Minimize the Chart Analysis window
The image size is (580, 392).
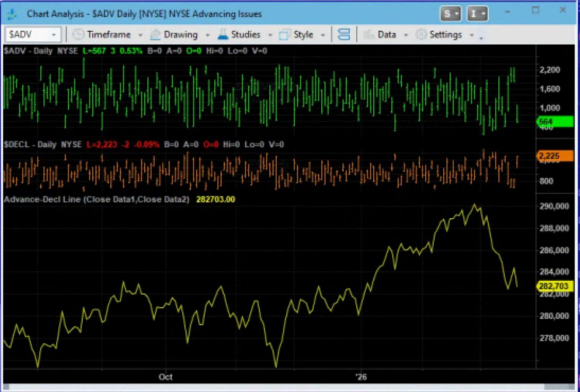coord(507,12)
